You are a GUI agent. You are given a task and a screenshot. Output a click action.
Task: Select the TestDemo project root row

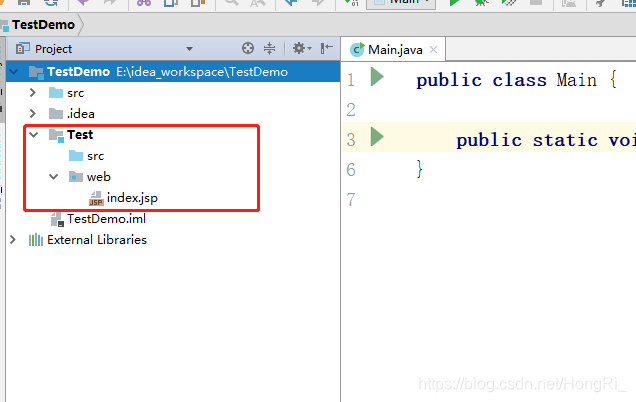click(173, 72)
